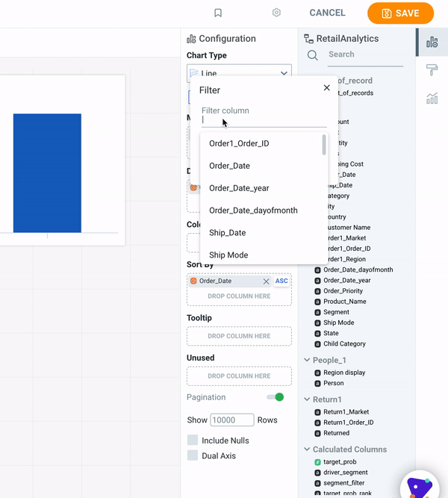Viewport: 448px width, 498px height.
Task: Click type icon beside Returned
Action: [x=317, y=433]
